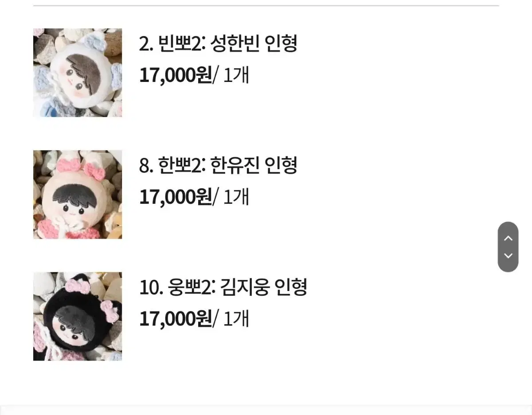Click the item number '2.' before 빈뽀2

click(x=146, y=44)
